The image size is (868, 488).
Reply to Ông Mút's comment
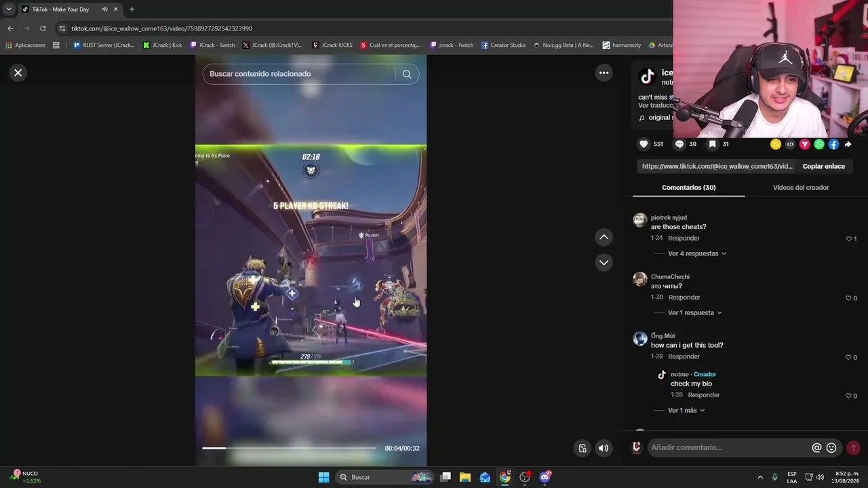(684, 357)
